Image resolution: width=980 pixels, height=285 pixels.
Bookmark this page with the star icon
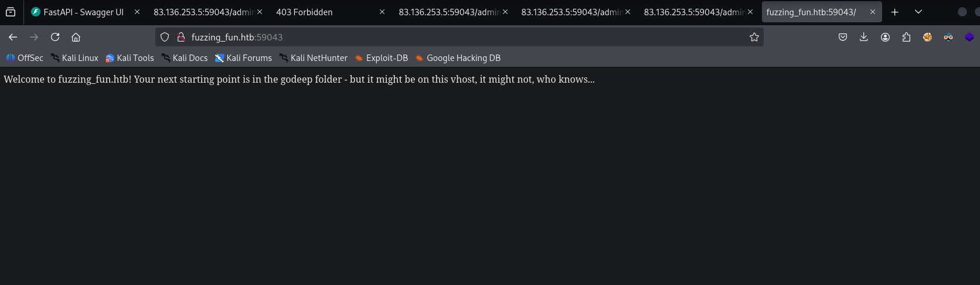point(754,37)
